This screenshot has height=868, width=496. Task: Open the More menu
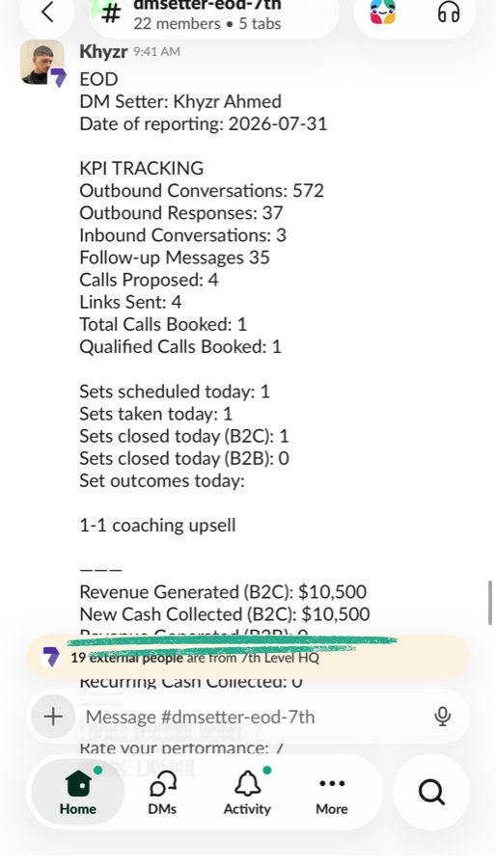[x=332, y=792]
